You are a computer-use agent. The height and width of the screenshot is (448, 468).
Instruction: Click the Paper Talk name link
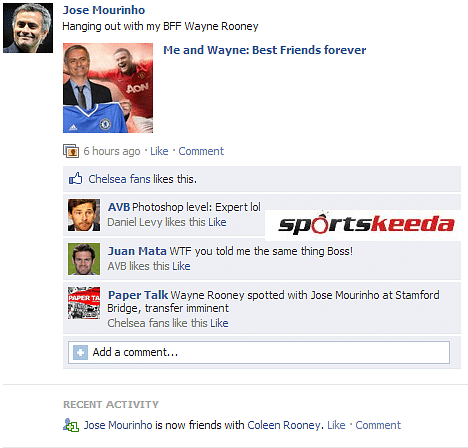tap(138, 295)
